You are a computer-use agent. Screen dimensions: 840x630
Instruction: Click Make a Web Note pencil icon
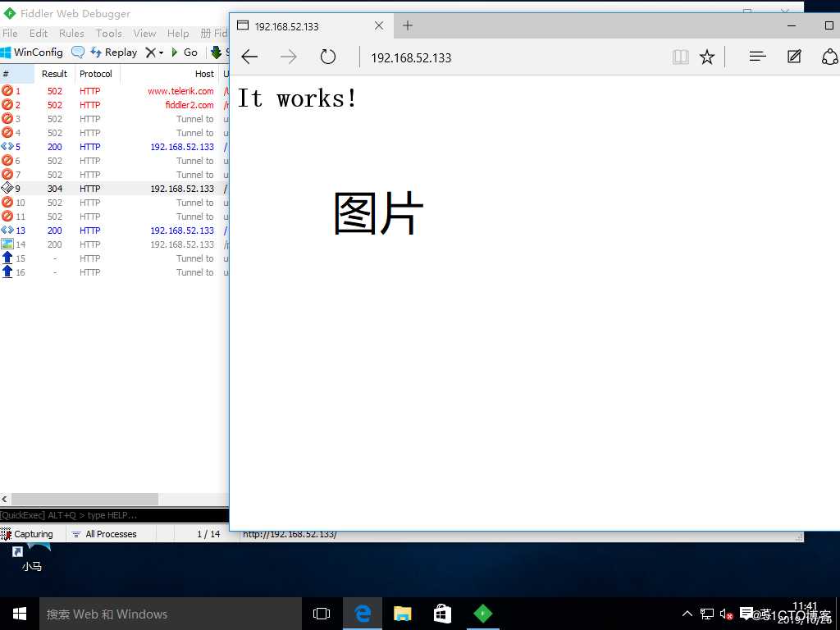coord(794,57)
